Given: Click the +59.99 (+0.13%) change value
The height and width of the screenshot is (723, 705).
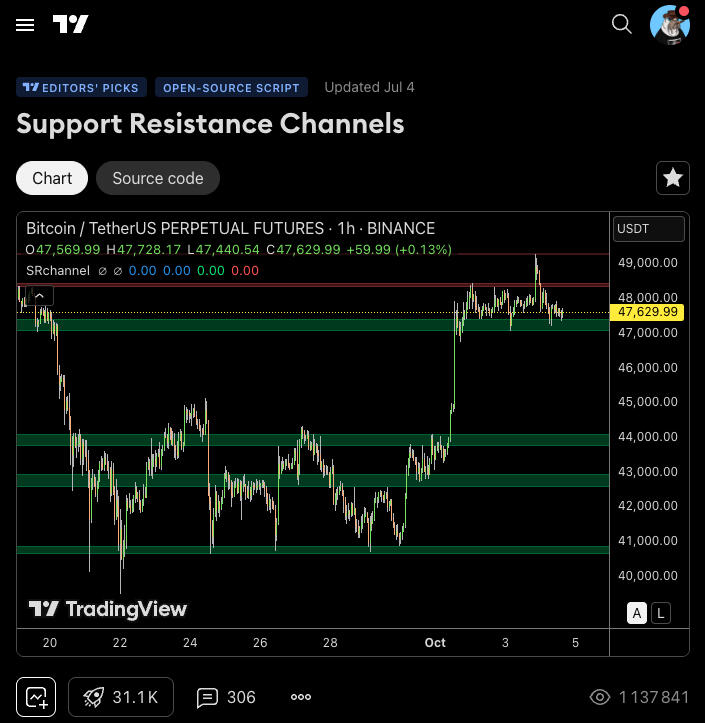Looking at the screenshot, I should point(399,249).
